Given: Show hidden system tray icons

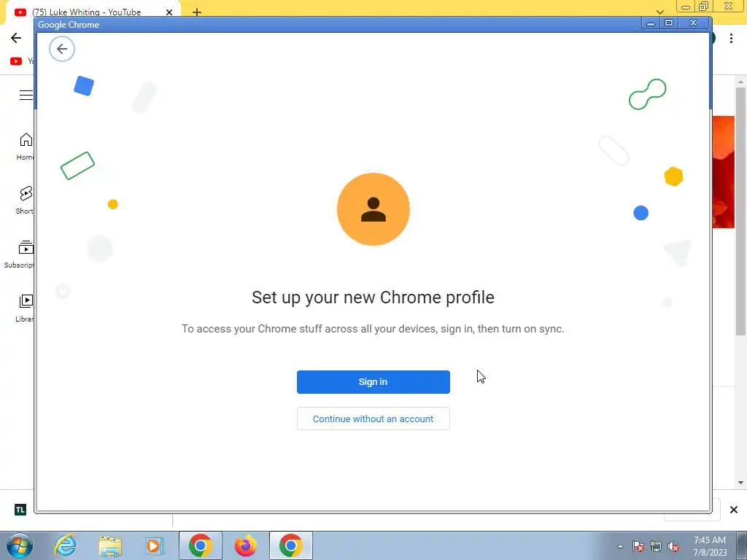Looking at the screenshot, I should pos(620,546).
